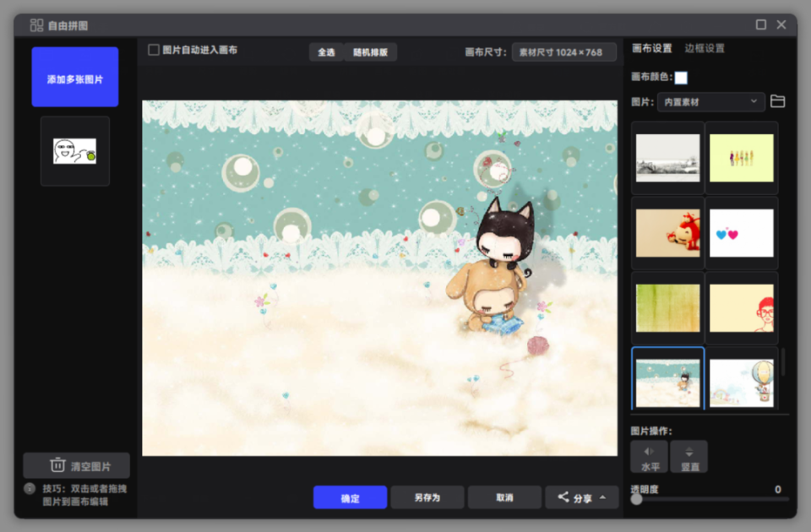Choose the blue and pink hearts background
This screenshot has height=532, width=811.
pos(741,233)
